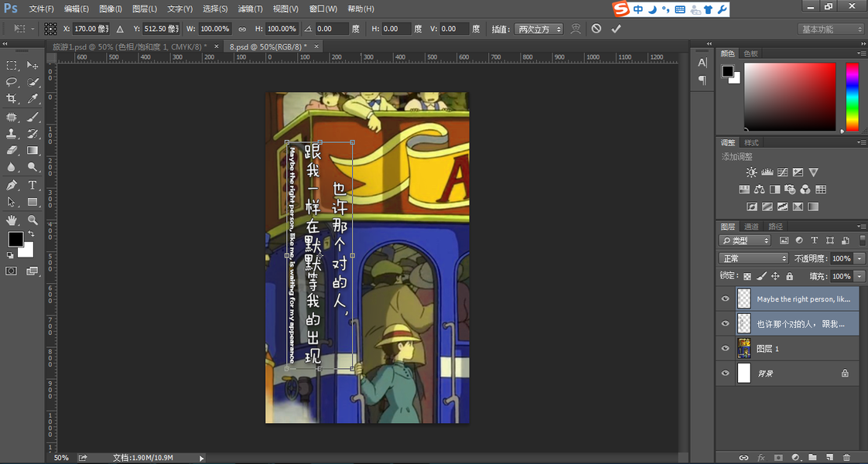Select the Hand tool

tap(12, 220)
